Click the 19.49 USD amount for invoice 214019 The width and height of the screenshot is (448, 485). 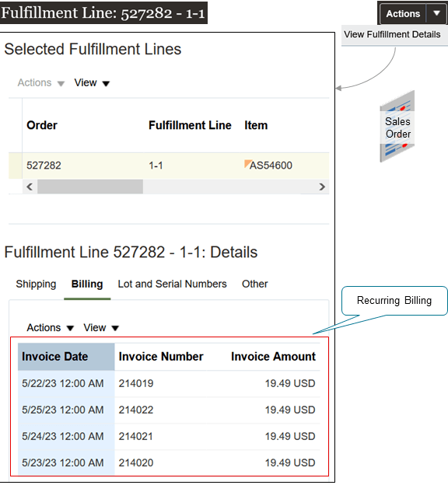point(290,383)
